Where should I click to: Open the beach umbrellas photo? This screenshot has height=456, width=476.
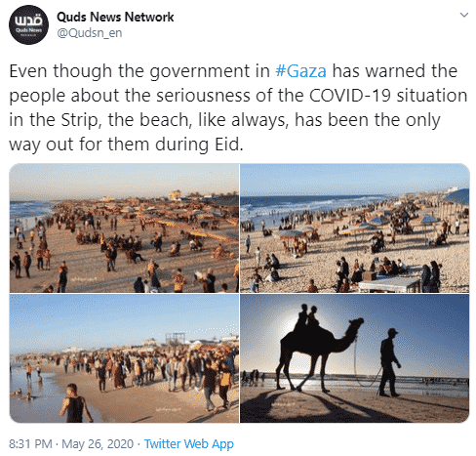[355, 228]
